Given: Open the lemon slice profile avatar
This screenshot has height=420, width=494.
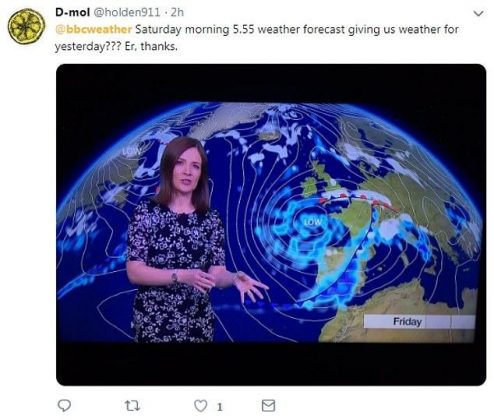Looking at the screenshot, I should 26,26.
